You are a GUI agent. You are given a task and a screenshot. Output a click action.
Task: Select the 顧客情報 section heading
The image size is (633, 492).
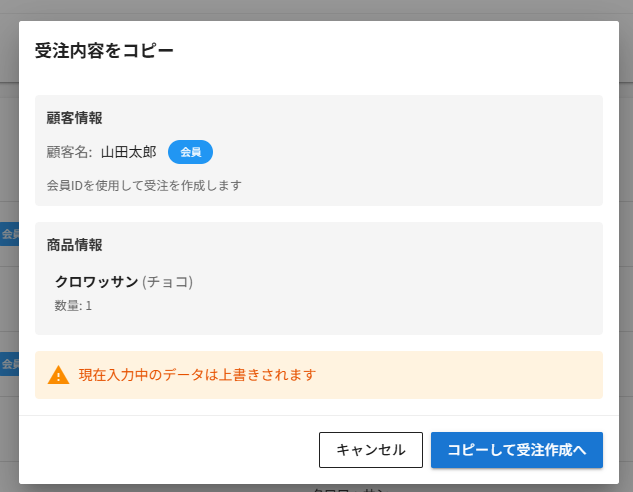(74, 118)
